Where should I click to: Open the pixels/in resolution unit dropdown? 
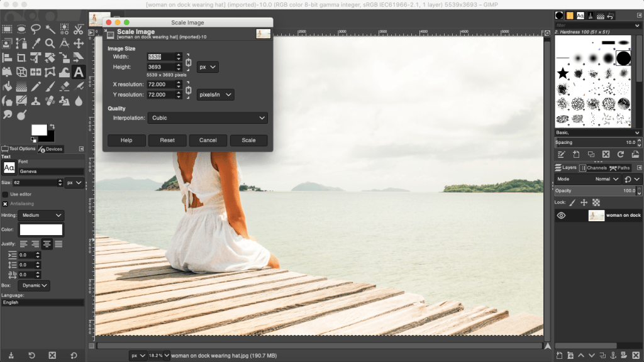point(215,95)
